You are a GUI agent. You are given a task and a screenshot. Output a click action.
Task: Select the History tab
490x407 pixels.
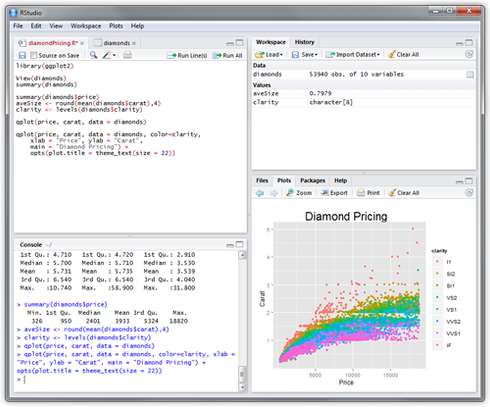tap(304, 42)
